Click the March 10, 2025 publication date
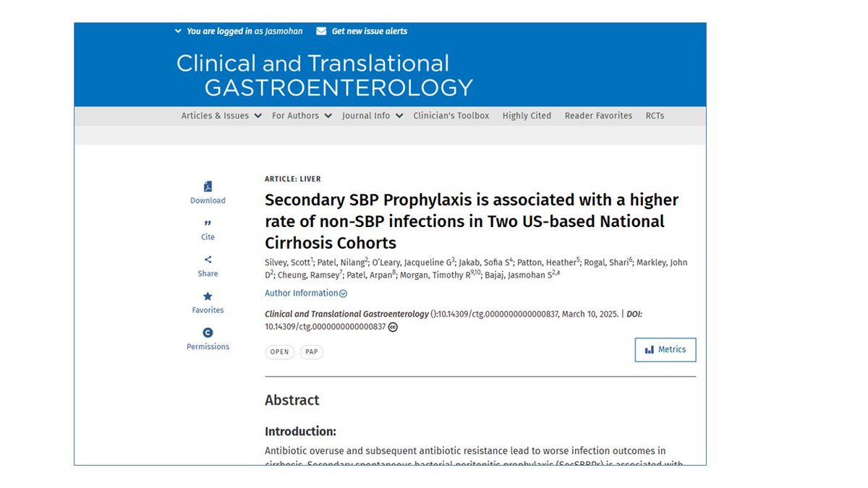 (589, 314)
